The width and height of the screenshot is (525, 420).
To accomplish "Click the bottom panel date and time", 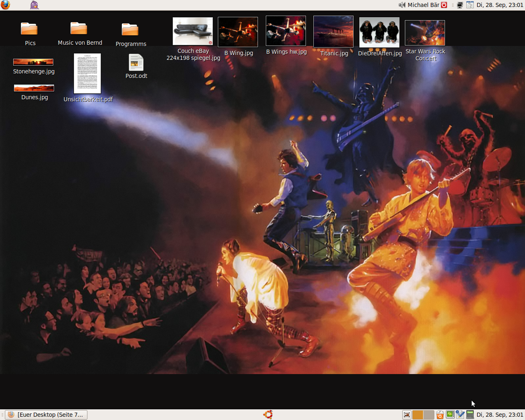I will [x=500, y=415].
